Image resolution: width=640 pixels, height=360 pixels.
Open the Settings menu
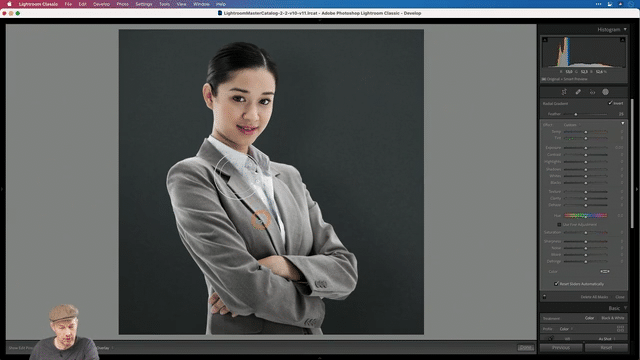pyautogui.click(x=144, y=4)
